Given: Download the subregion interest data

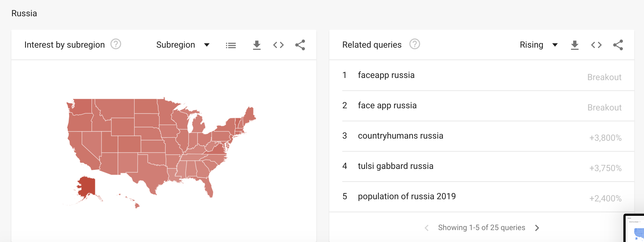Looking at the screenshot, I should [257, 45].
